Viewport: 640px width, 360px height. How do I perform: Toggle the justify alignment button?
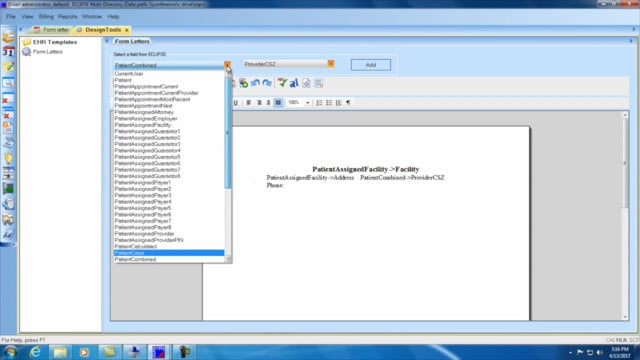pyautogui.click(x=278, y=102)
